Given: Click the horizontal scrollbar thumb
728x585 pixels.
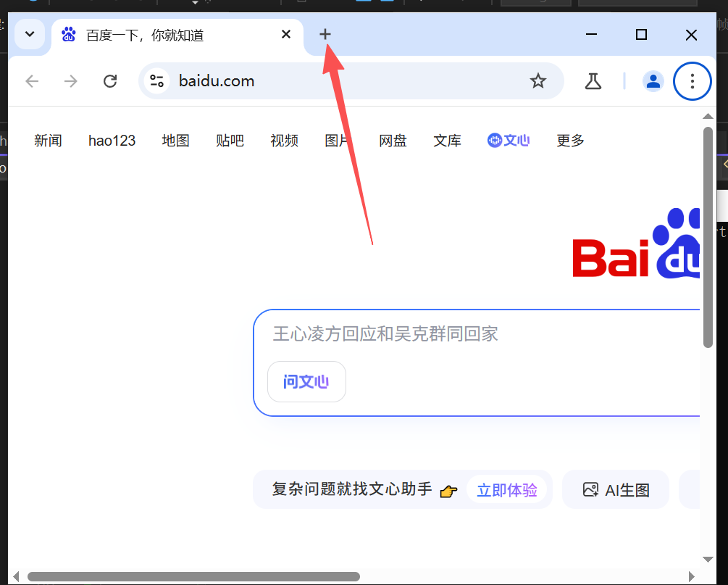Looking at the screenshot, I should tap(193, 576).
